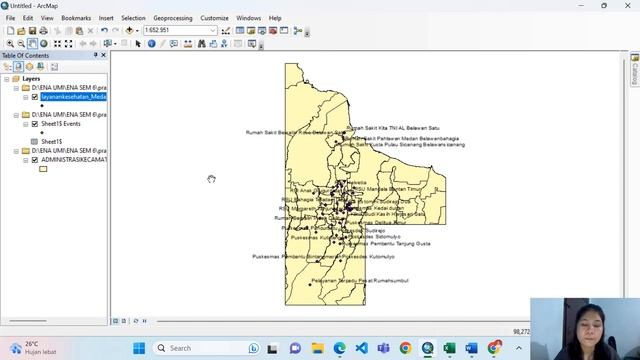Switch TOC to List By Selection
This screenshot has height=360, width=640.
click(x=40, y=67)
